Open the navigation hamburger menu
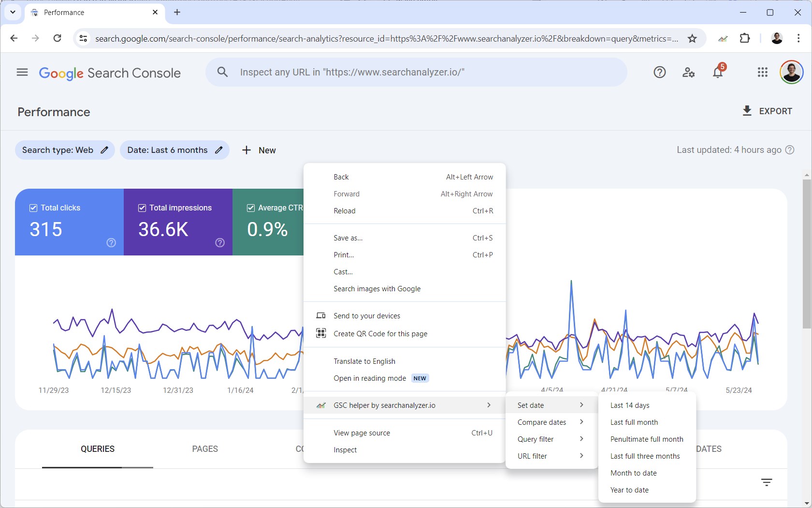This screenshot has height=508, width=812. coord(22,72)
